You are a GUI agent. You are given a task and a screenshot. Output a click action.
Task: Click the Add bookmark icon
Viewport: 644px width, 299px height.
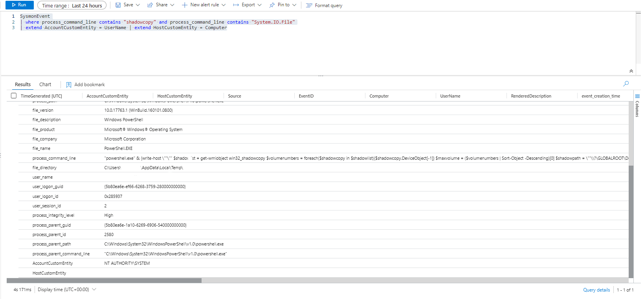point(69,85)
